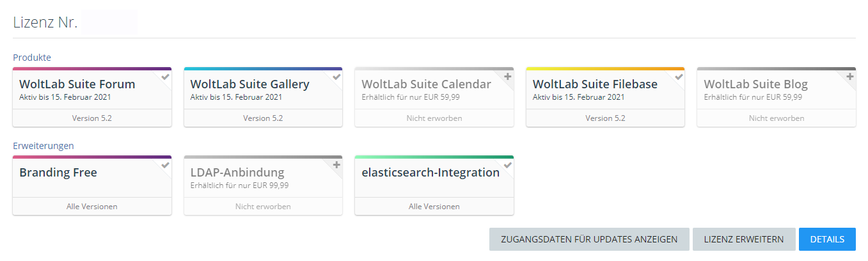The image size is (868, 261).
Task: Click the Erweiterungen section heading
Action: pos(43,146)
